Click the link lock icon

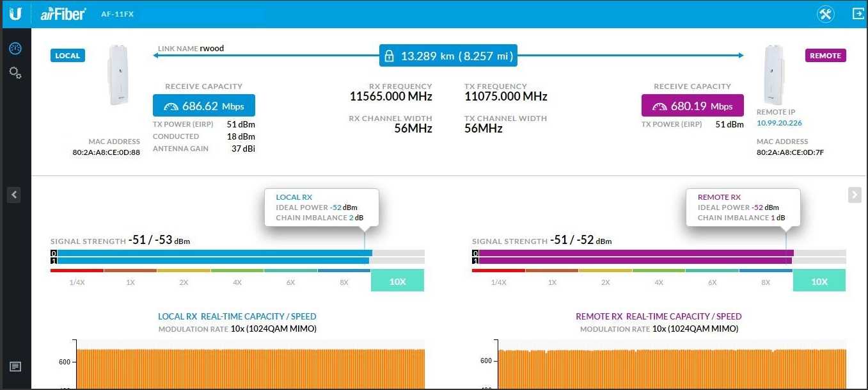coord(388,56)
